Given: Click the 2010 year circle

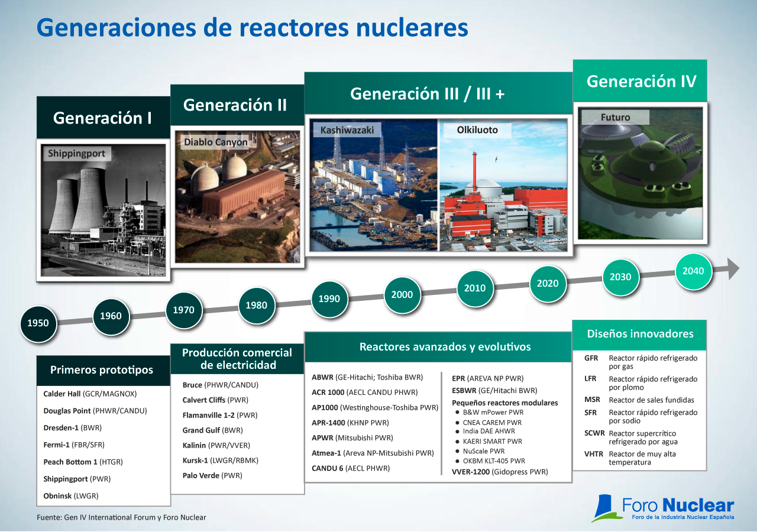Looking at the screenshot, I should [475, 288].
